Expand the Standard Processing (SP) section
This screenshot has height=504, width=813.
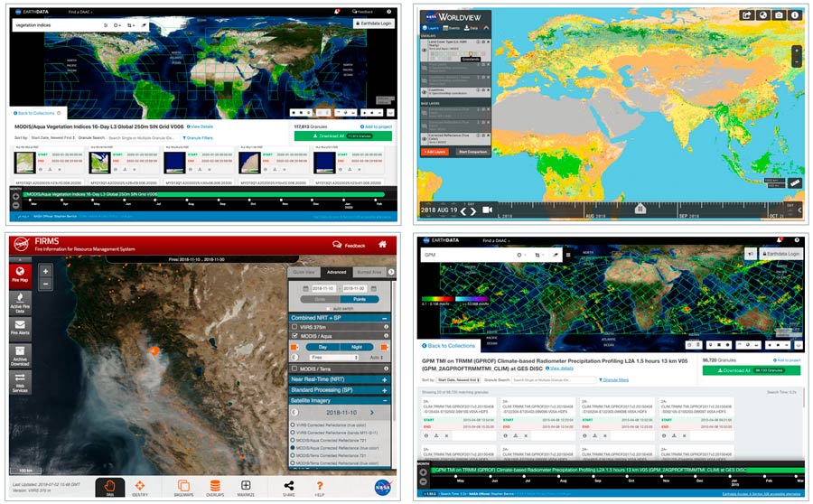[x=384, y=390]
